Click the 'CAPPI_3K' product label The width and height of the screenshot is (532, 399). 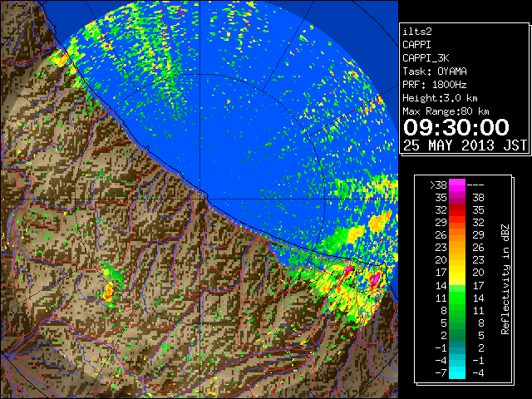[426, 58]
